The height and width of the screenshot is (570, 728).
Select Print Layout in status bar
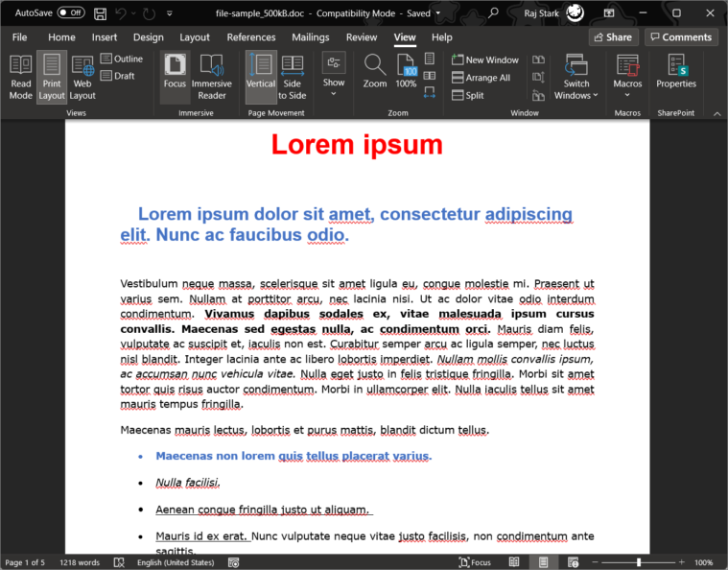pos(543,562)
